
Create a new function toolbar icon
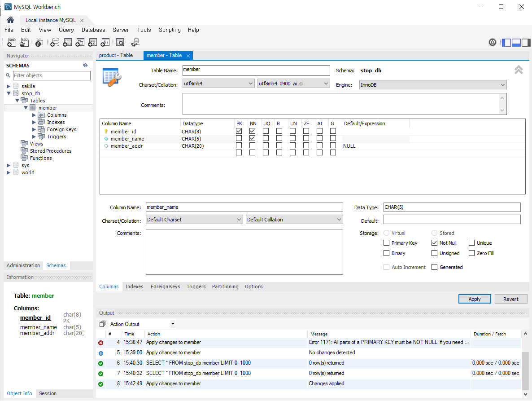(105, 42)
